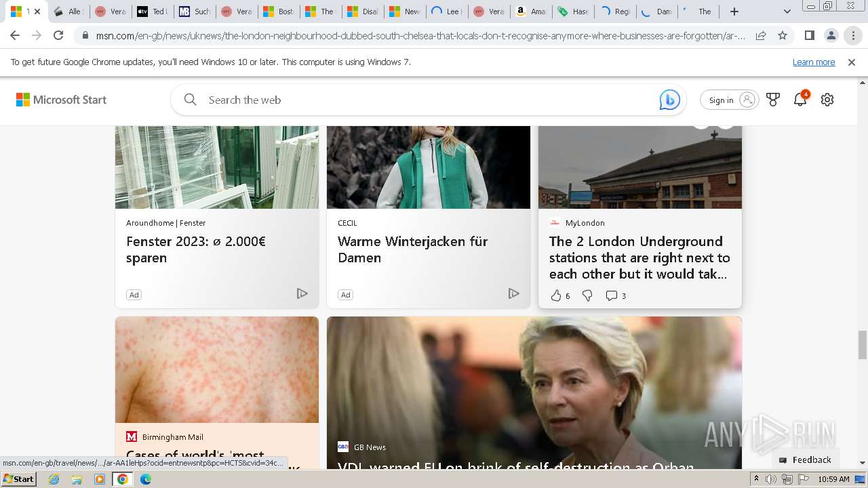The image size is (868, 488).
Task: Launch Internet Explorer from taskbar
Action: 54,479
